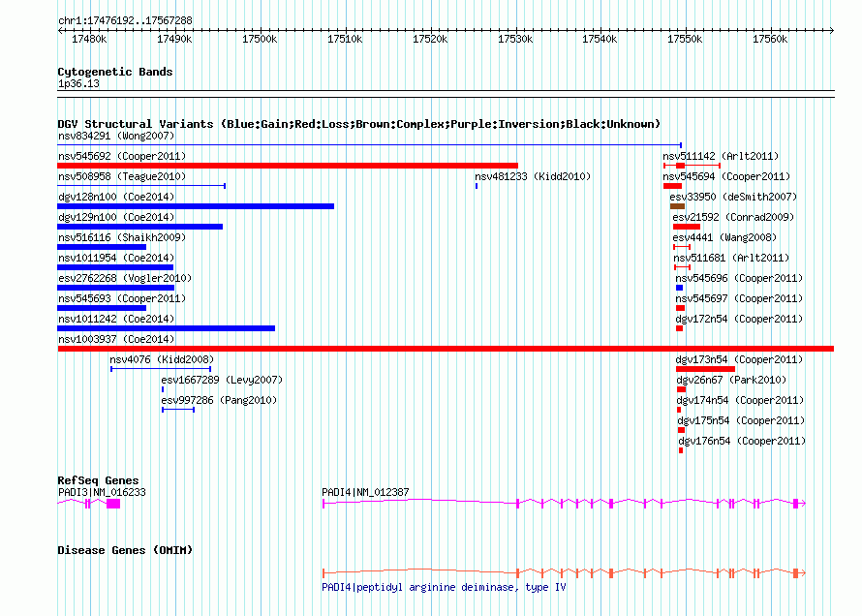Select the nsv1003937 (Coe2014) full-width red bar
The width and height of the screenshot is (862, 616).
(446, 349)
